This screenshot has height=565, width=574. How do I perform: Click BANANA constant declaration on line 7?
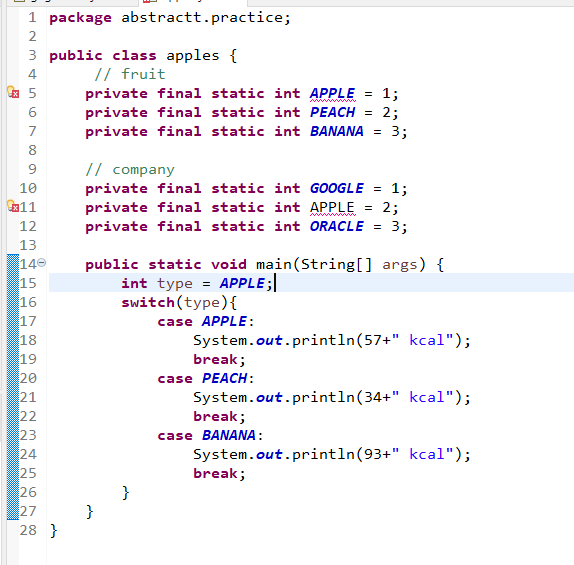click(x=337, y=131)
